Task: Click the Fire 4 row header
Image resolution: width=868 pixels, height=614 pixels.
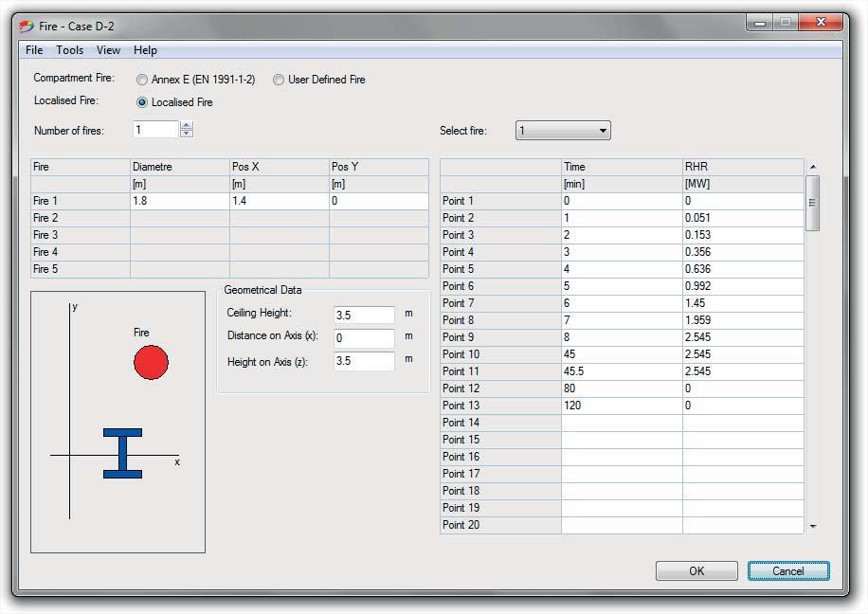Action: 81,252
